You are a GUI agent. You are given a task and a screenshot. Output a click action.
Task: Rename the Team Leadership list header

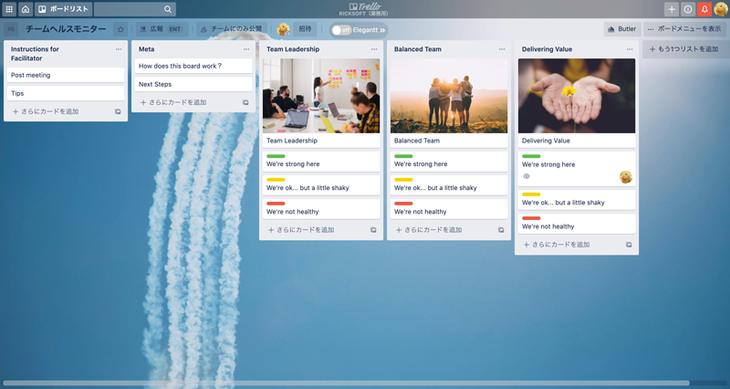(293, 49)
